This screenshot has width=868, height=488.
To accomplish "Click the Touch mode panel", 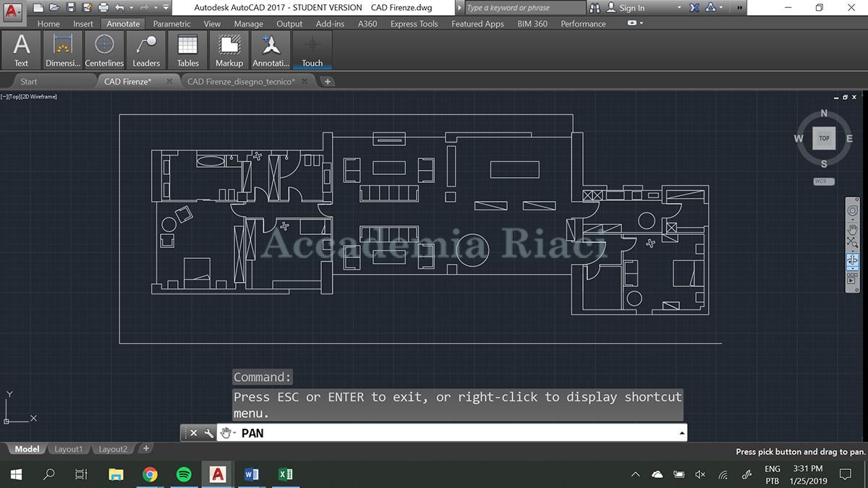I will tap(312, 51).
